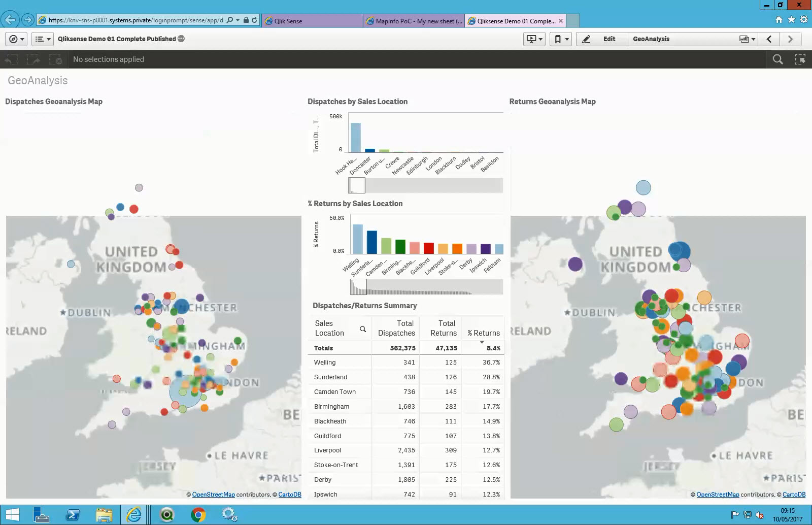
Task: Click the clear all selections icon
Action: click(x=56, y=59)
